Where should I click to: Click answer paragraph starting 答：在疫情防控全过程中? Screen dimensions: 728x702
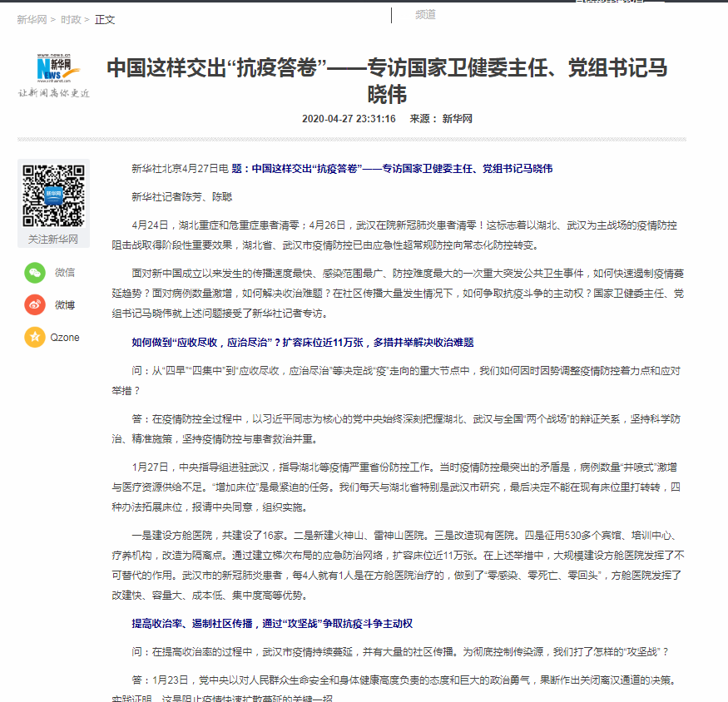(396, 429)
